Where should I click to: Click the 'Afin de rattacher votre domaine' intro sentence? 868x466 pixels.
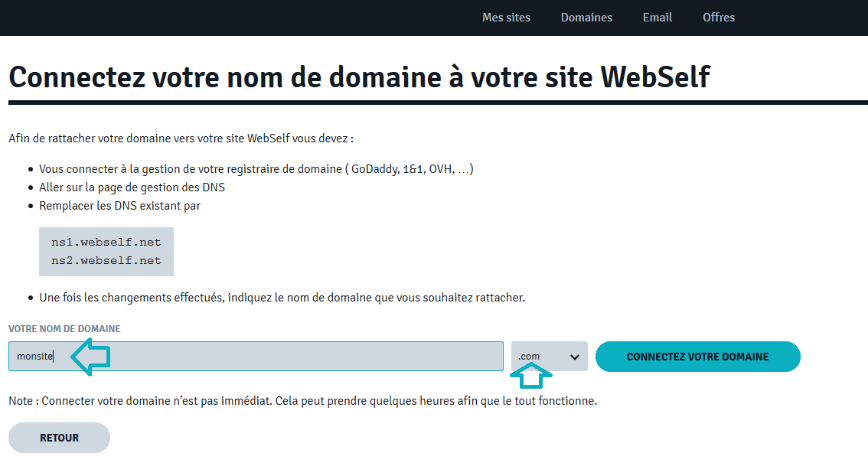[x=181, y=138]
